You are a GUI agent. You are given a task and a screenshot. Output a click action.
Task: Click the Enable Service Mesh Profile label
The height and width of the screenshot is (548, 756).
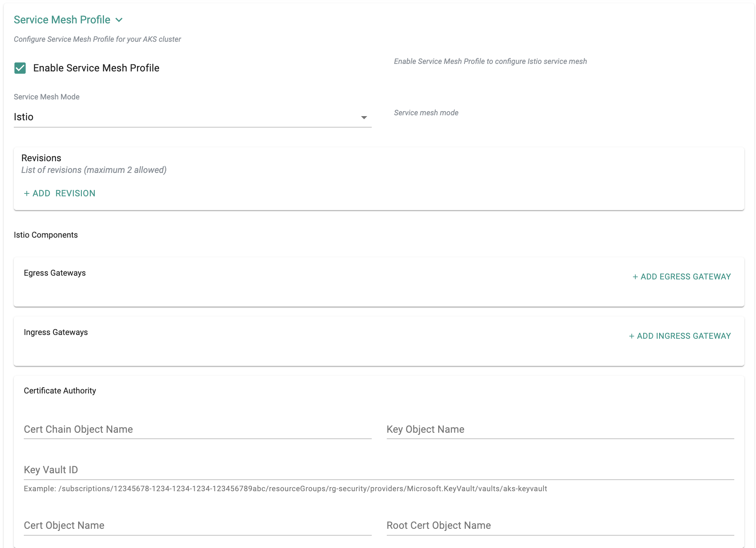pyautogui.click(x=96, y=68)
